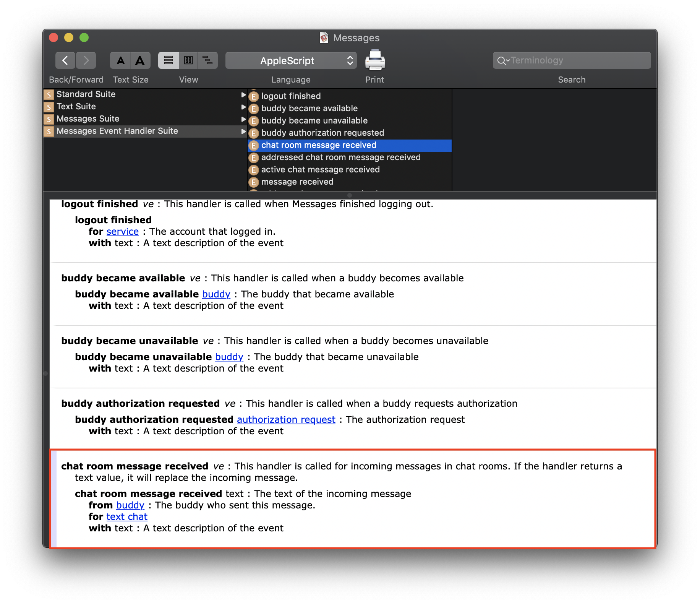Click the Back navigation arrow

point(65,60)
